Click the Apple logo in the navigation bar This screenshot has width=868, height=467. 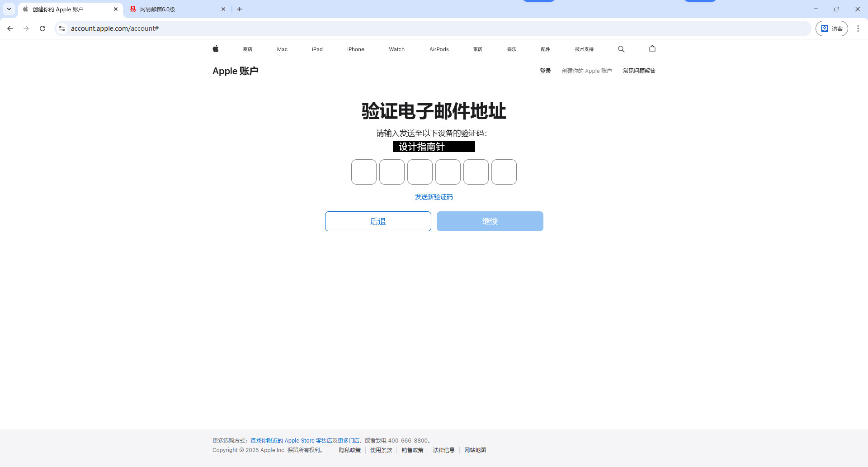[x=216, y=49]
